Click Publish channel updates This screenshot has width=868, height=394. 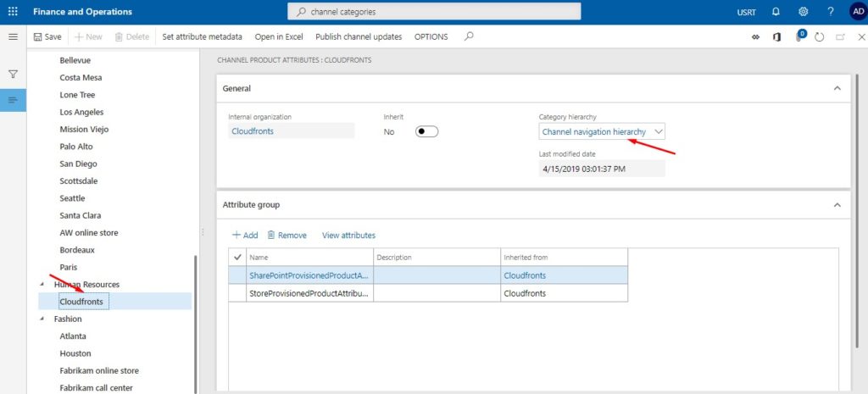pos(359,36)
